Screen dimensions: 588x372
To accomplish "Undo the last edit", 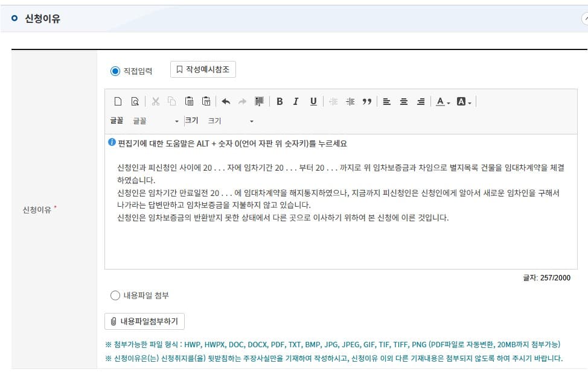I will 227,101.
